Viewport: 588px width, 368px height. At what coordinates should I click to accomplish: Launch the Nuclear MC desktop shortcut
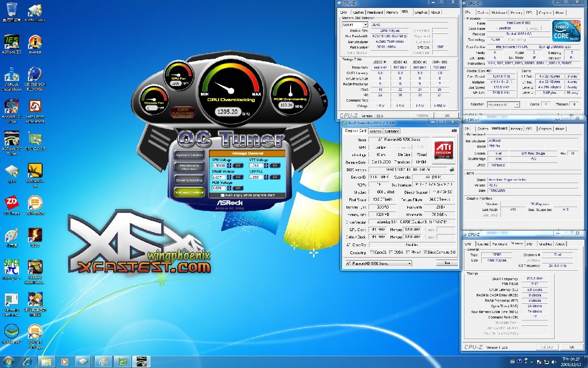coord(11,334)
